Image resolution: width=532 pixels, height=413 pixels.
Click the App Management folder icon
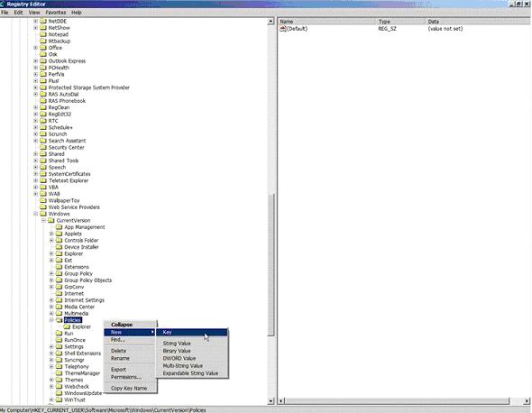click(x=59, y=227)
